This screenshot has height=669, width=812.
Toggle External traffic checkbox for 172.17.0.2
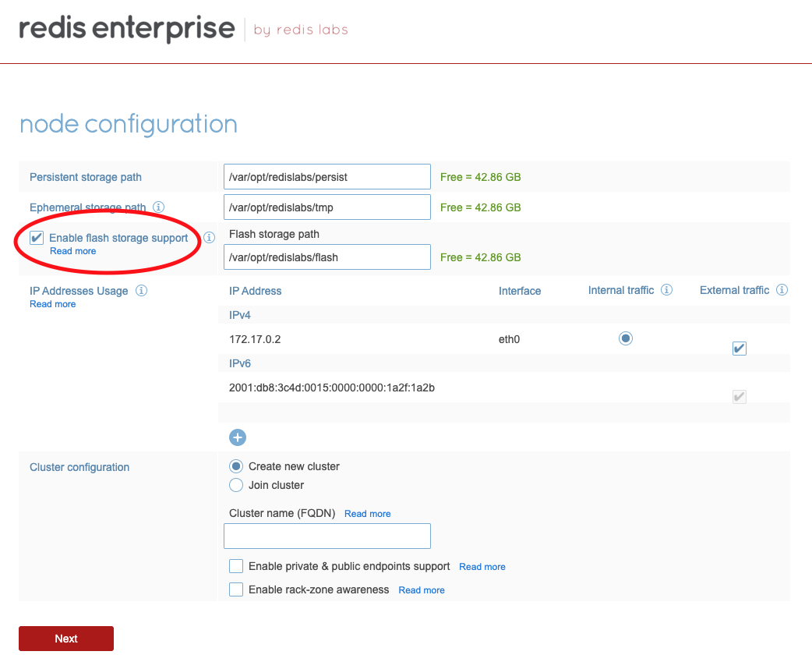pyautogui.click(x=740, y=349)
